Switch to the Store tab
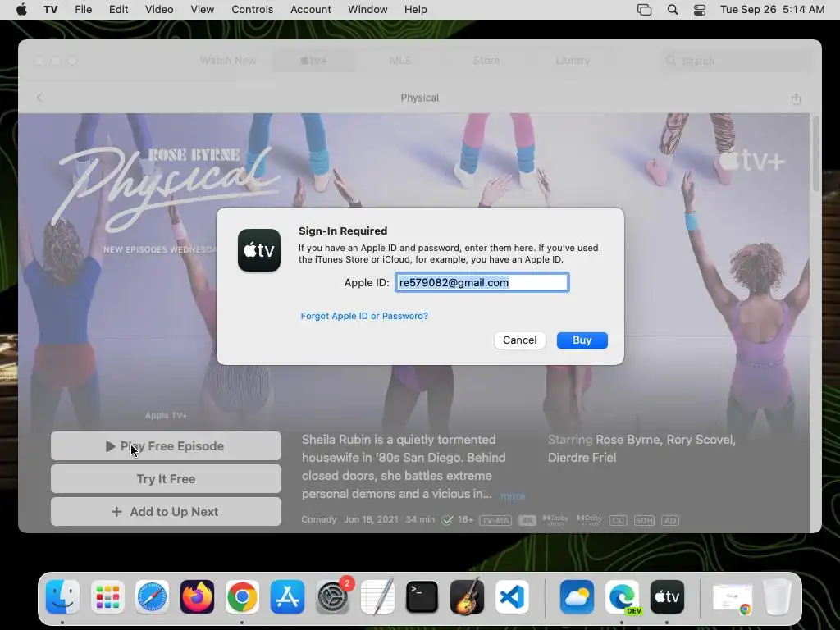 pos(486,61)
